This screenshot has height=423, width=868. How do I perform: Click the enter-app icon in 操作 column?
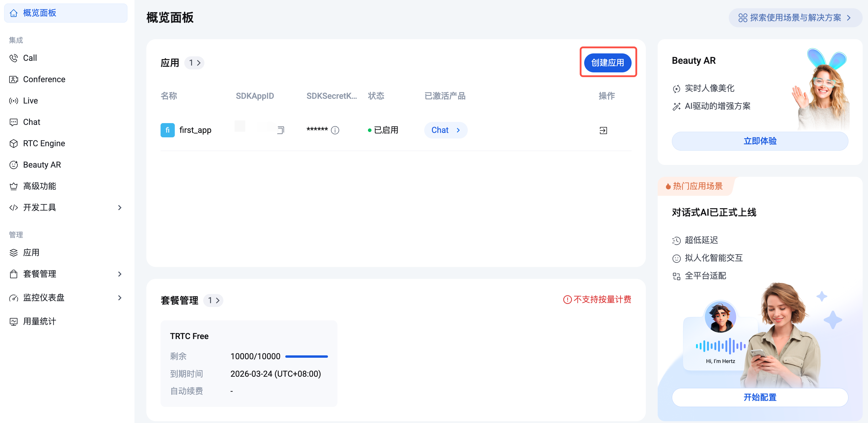[603, 131]
